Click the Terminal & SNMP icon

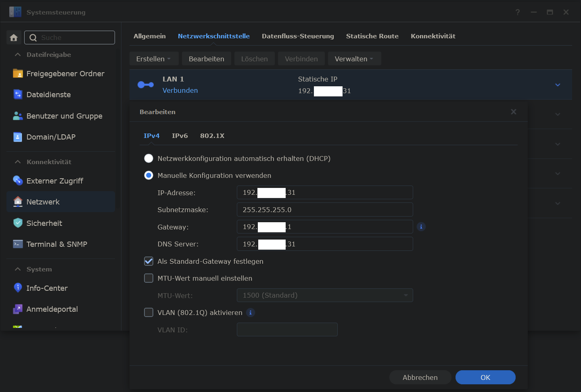(x=18, y=244)
